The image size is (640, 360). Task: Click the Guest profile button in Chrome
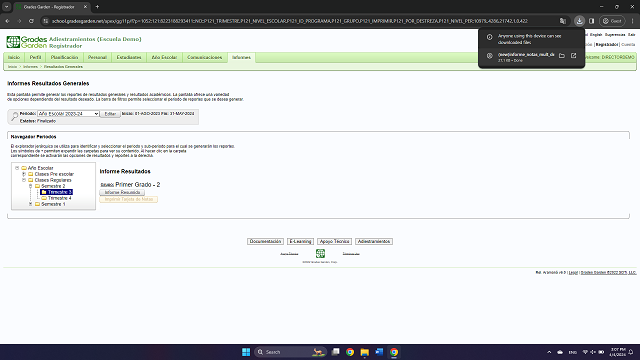click(x=612, y=21)
